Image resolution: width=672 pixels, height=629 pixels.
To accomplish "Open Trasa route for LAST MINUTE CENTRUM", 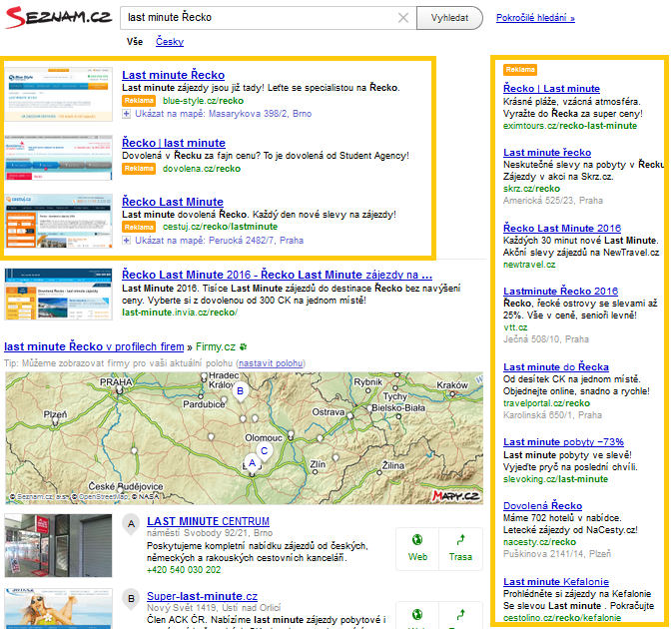I will (x=460, y=548).
